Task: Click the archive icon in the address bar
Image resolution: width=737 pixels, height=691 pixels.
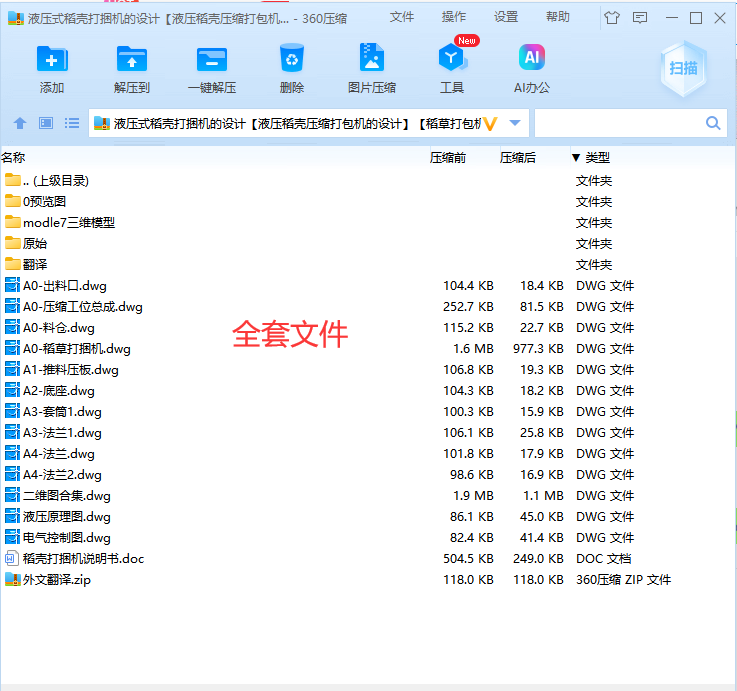Action: tap(102, 123)
